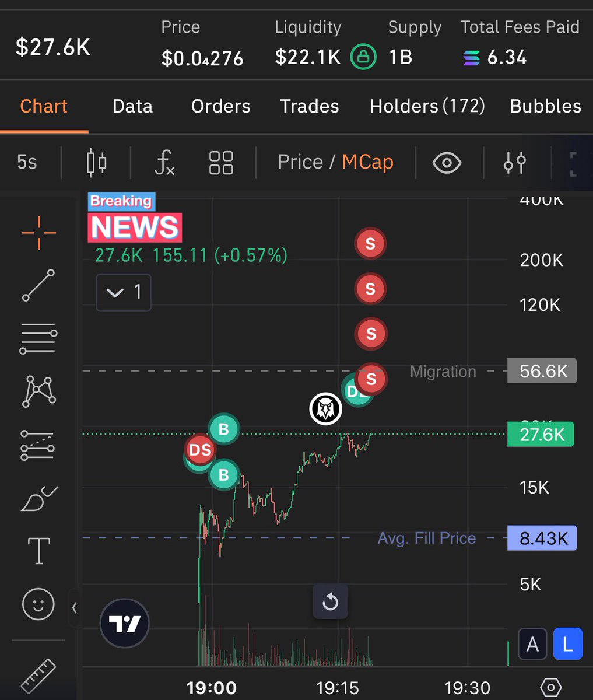This screenshot has width=593, height=700.
Task: Open the 5s timeframe selector
Action: click(27, 162)
